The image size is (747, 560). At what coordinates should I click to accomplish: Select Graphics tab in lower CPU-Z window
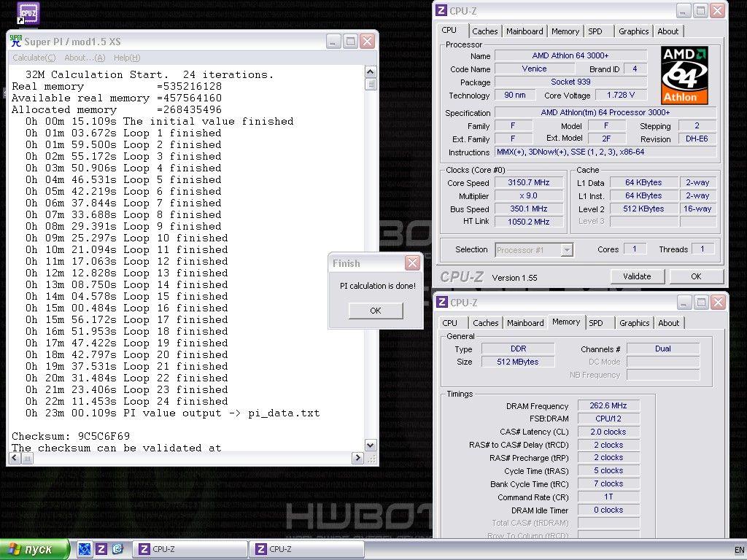coord(634,323)
